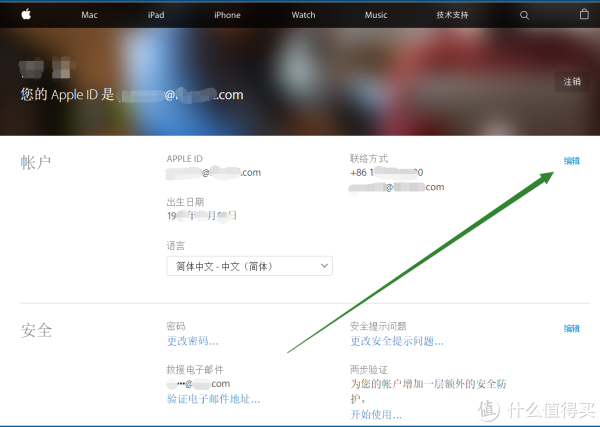The height and width of the screenshot is (427, 600).
Task: Click the 注销 sign-out button
Action: click(x=572, y=81)
